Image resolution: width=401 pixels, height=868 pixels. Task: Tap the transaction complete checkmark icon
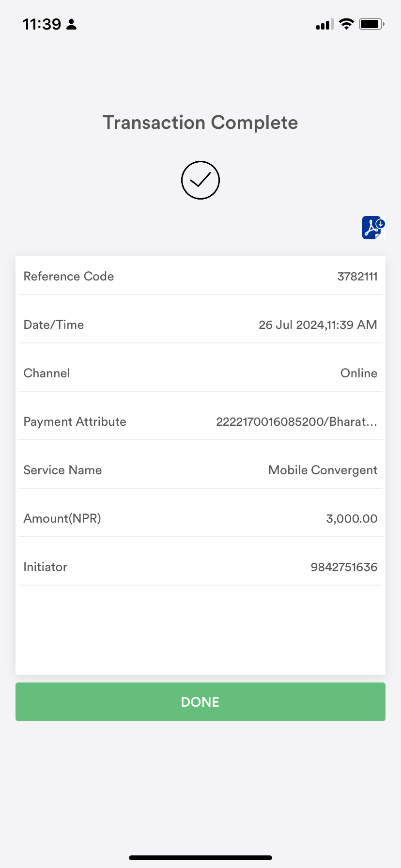(200, 180)
